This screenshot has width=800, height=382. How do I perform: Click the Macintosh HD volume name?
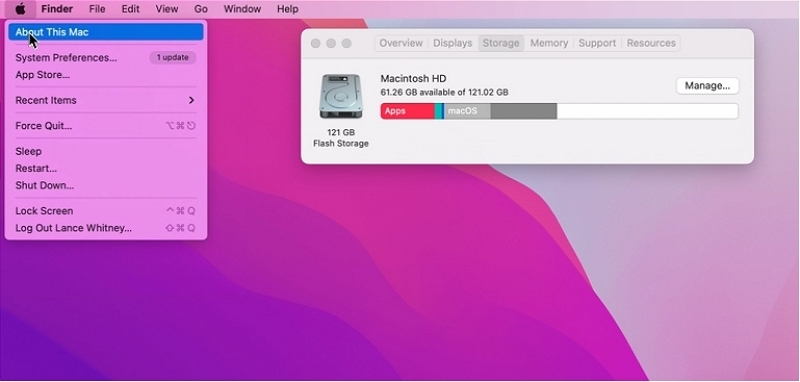[413, 79]
